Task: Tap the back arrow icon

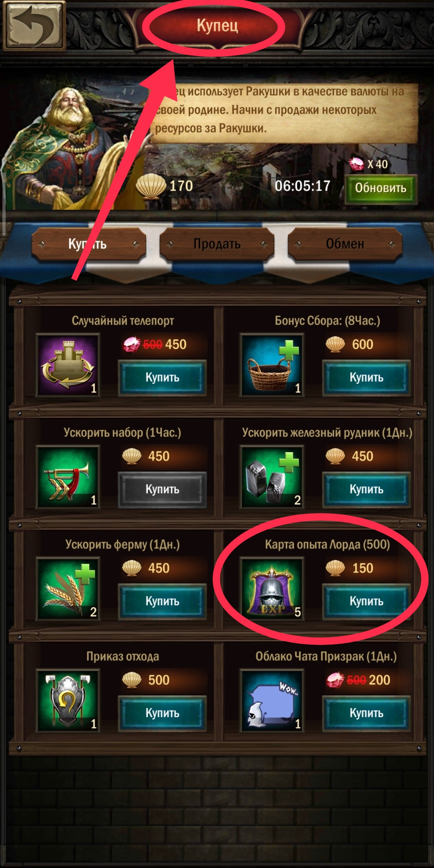Action: (34, 25)
